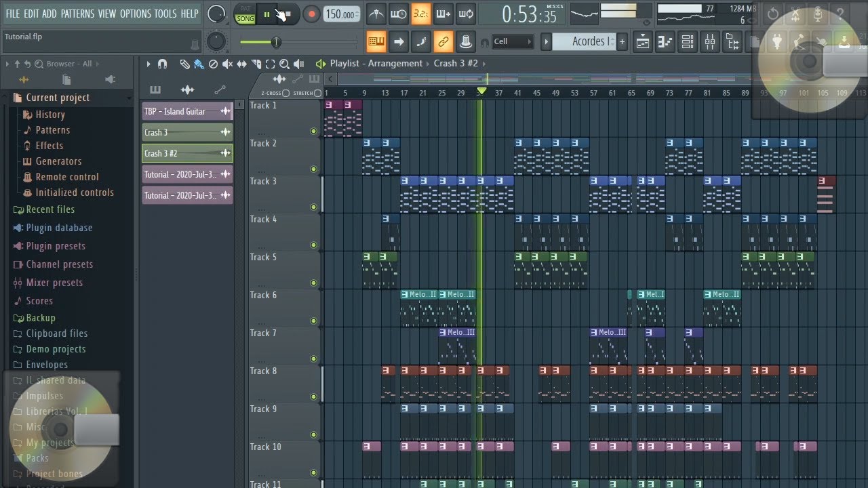Open the Playlist view
Screen dimensions: 868x488
(x=643, y=42)
